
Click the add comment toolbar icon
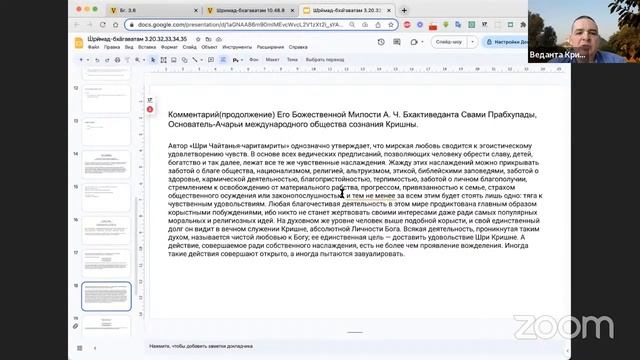coord(211,60)
